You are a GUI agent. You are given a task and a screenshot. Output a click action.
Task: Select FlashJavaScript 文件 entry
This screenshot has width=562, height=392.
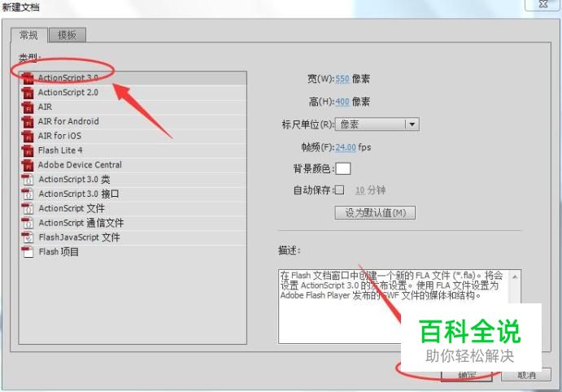[x=133, y=237]
